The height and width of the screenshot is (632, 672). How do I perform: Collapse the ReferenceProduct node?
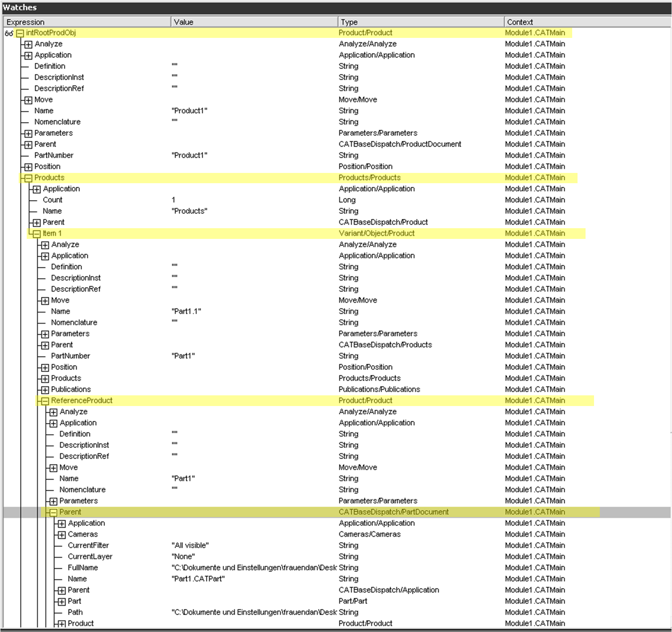click(45, 401)
